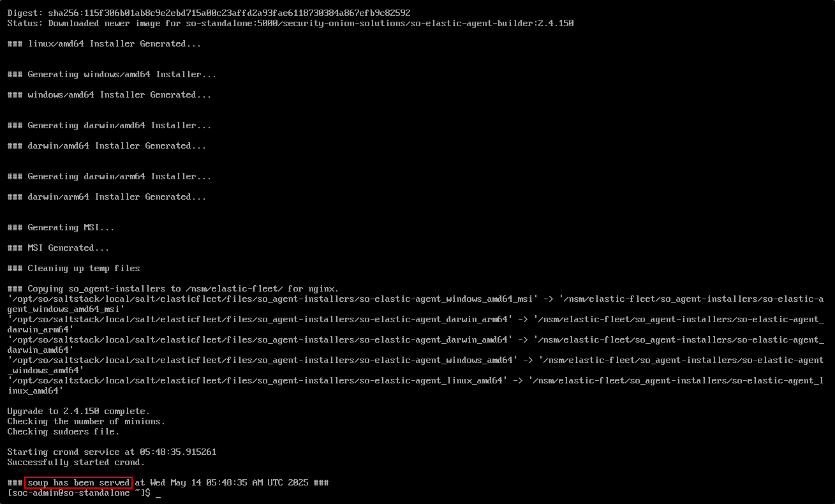Click the "Successfully started crond." message

[76, 463]
